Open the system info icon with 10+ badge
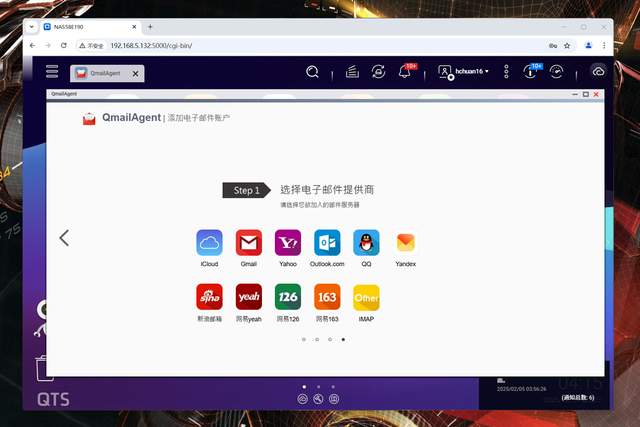This screenshot has width=640, height=427. [530, 72]
